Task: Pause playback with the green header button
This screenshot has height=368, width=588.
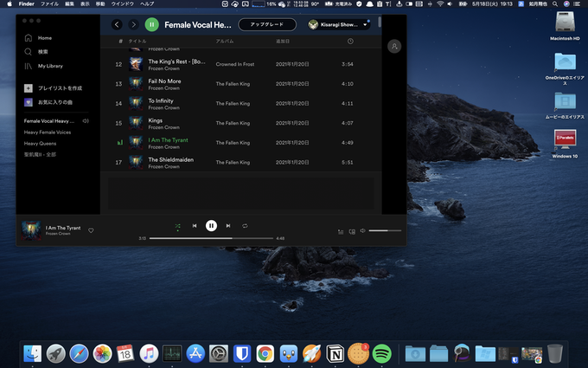Action: click(152, 25)
